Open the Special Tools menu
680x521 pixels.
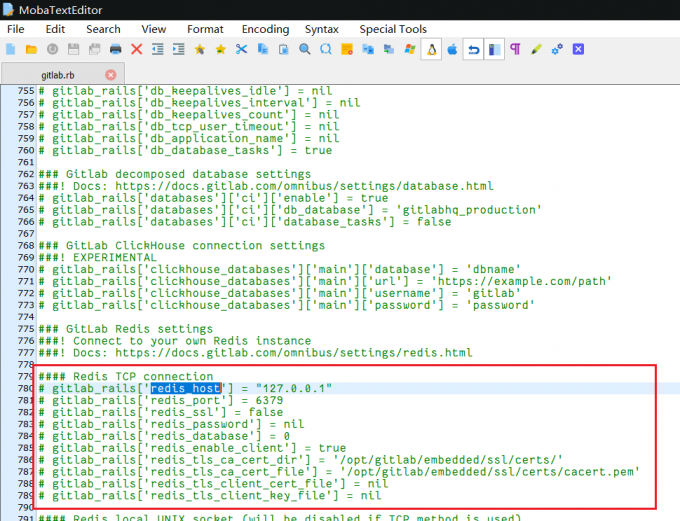coord(393,29)
